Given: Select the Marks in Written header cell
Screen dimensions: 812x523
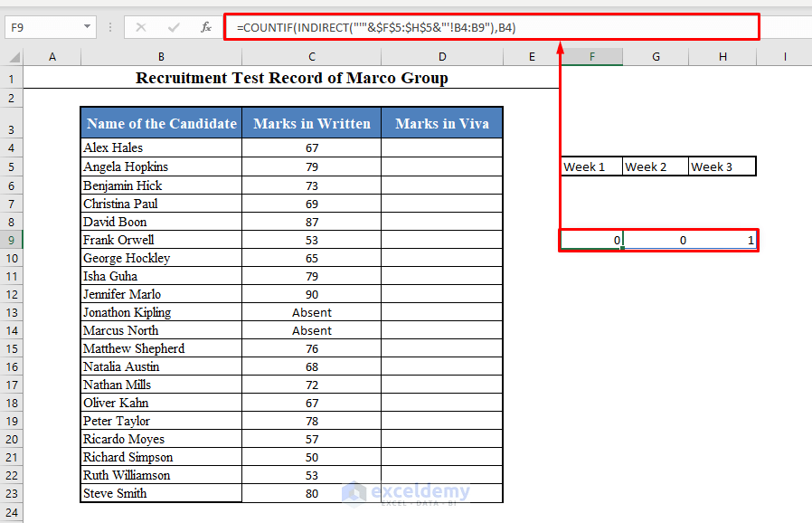Looking at the screenshot, I should point(311,122).
